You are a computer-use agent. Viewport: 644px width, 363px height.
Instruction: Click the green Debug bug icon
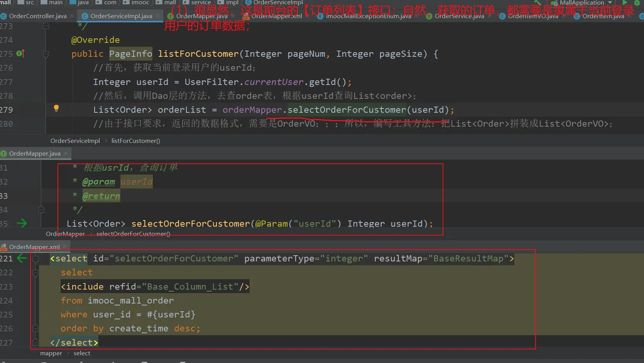tap(637, 2)
